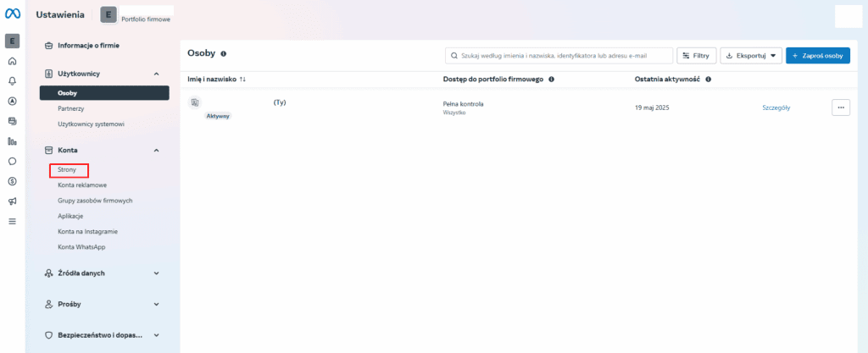The image size is (868, 353).
Task: Open Konta reklamowe menu item
Action: point(82,185)
